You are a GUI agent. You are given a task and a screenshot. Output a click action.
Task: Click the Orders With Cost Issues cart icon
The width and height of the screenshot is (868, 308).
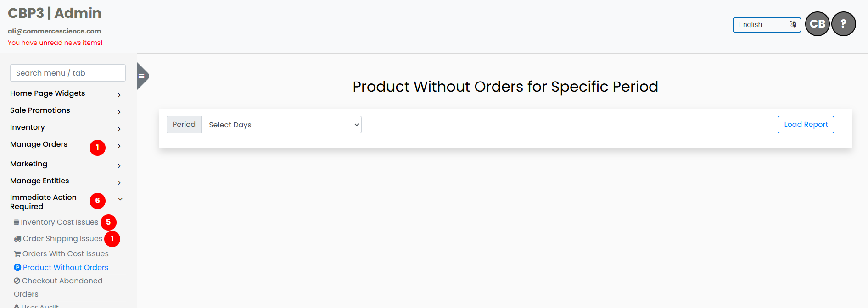coord(17,254)
